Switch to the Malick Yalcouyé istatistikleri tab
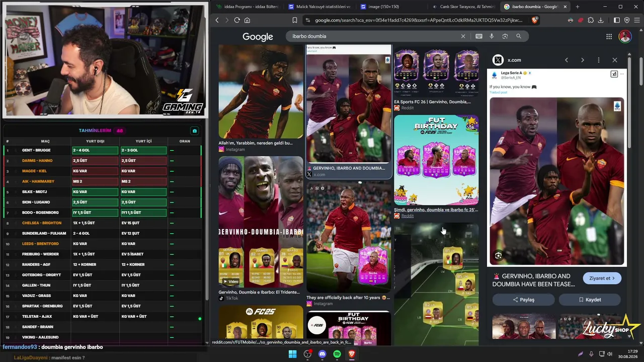Viewport: 644px width, 362px height. point(320,7)
